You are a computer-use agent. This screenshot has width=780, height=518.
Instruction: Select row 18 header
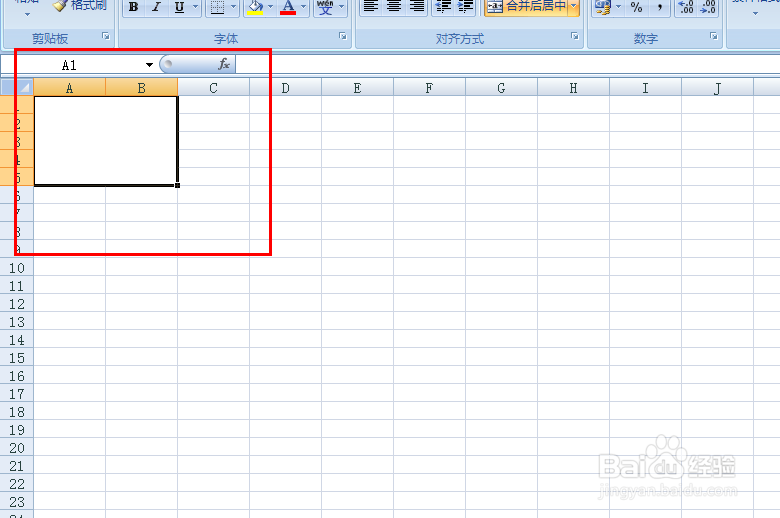[x=17, y=412]
